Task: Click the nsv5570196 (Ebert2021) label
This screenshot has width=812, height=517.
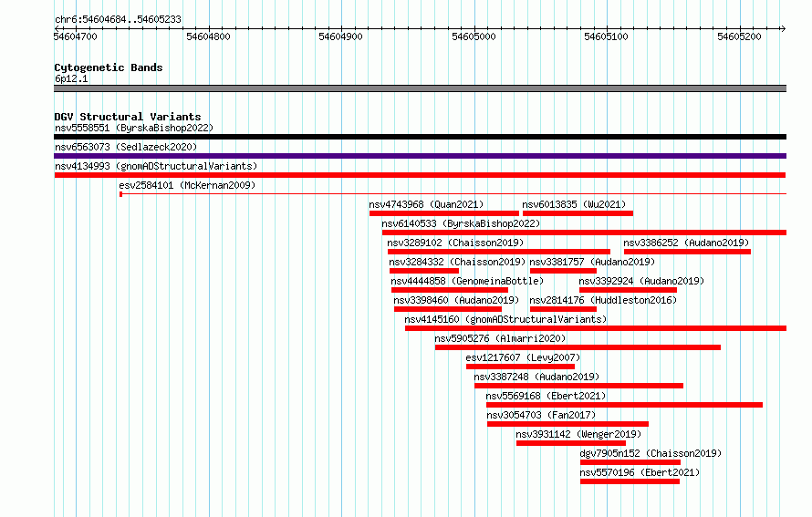Action: pos(640,472)
